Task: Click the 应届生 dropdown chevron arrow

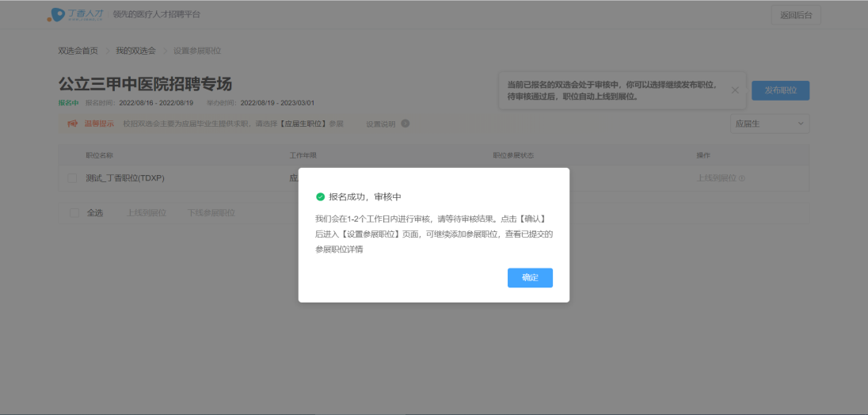Action: pyautogui.click(x=800, y=124)
